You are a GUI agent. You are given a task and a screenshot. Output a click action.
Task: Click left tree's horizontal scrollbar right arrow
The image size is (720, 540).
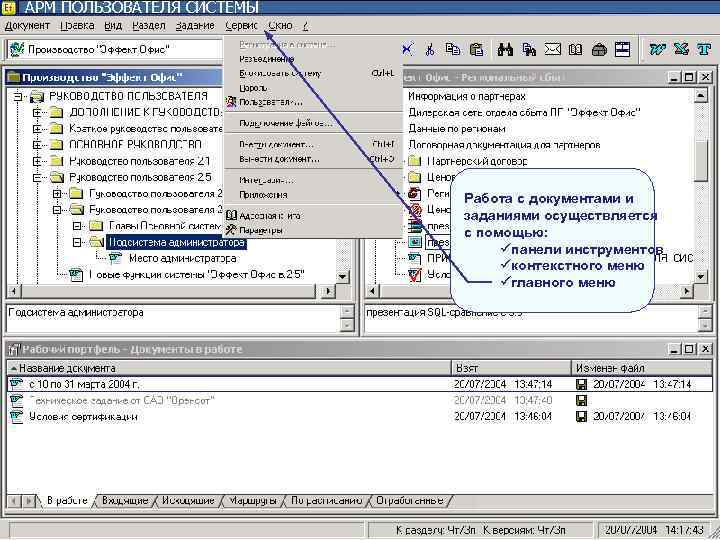point(327,291)
